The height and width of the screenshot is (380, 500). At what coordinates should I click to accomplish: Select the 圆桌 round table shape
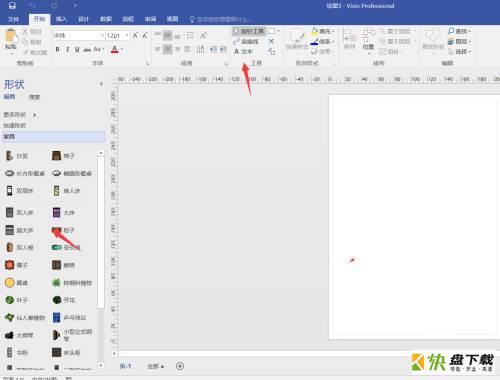17,283
